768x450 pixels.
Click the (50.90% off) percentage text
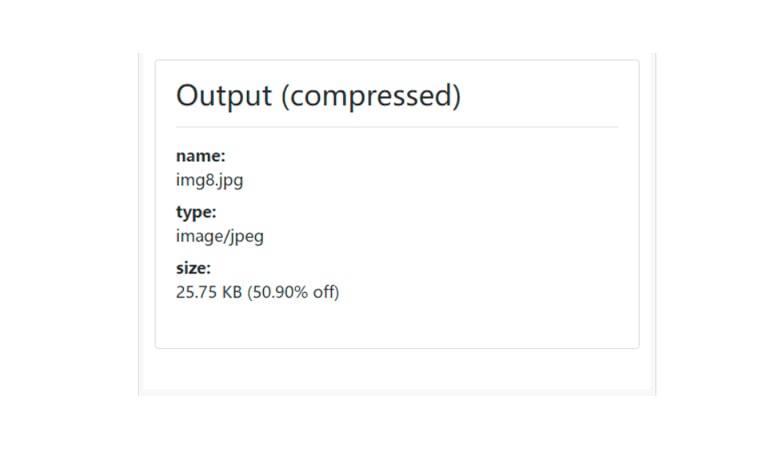[x=293, y=292]
